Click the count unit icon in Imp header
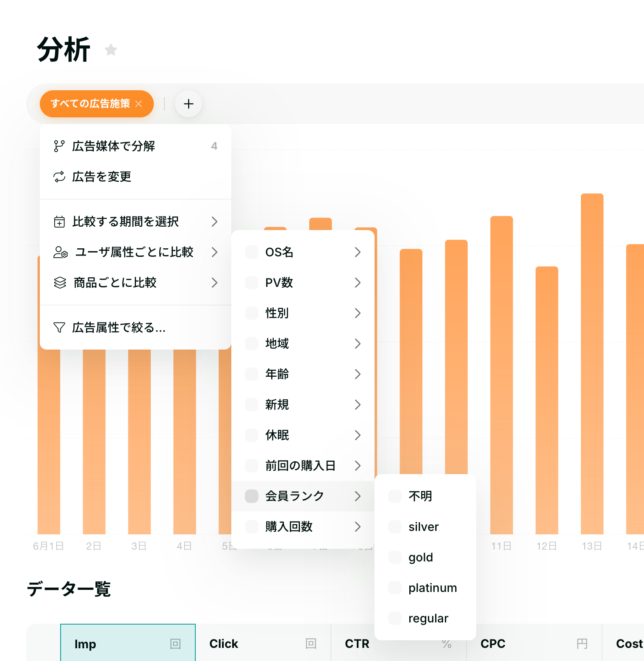Viewport: 644px width, 661px height. click(x=175, y=644)
